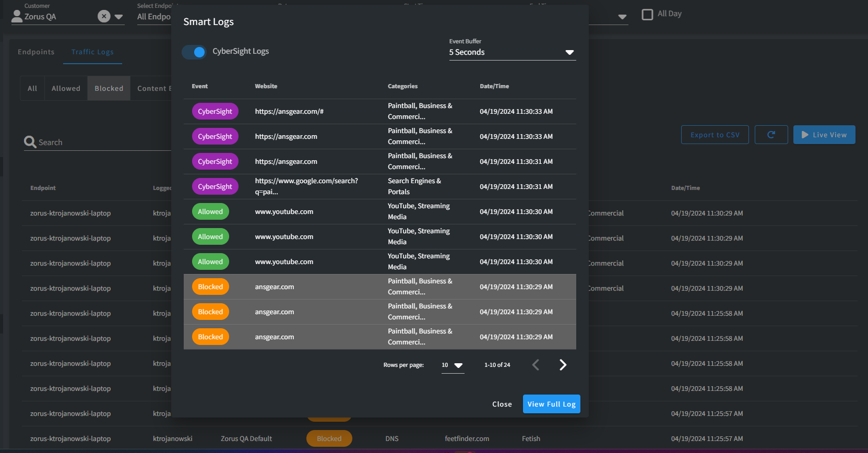Click the Live View play icon
Viewport: 868px width, 453px height.
click(x=805, y=135)
